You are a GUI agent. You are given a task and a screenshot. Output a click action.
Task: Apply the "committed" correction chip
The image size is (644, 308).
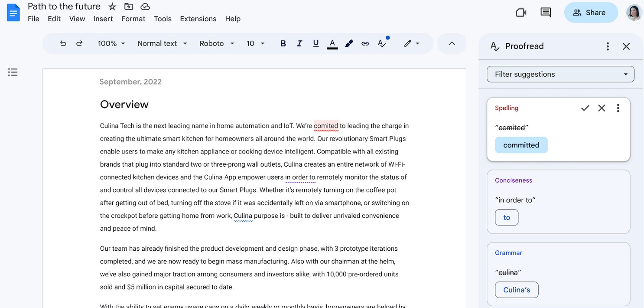(521, 145)
